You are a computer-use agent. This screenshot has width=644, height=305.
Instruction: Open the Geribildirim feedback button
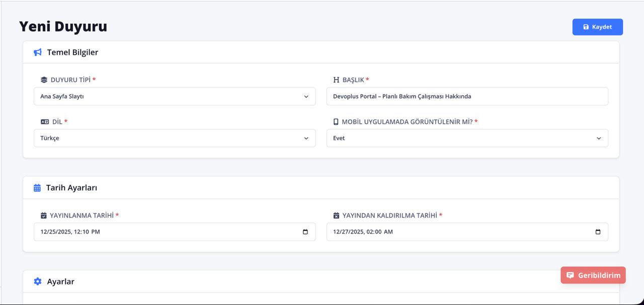click(x=593, y=275)
